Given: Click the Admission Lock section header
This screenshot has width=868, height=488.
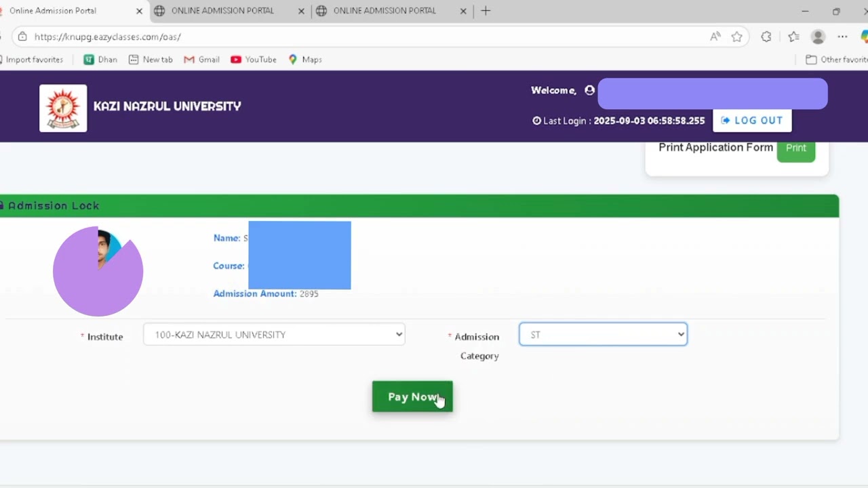Looking at the screenshot, I should click(x=419, y=206).
